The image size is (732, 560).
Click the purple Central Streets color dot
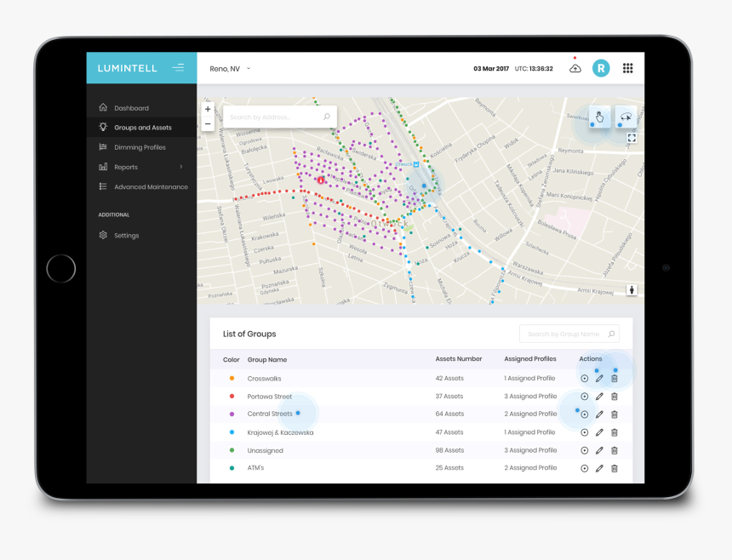pos(232,414)
